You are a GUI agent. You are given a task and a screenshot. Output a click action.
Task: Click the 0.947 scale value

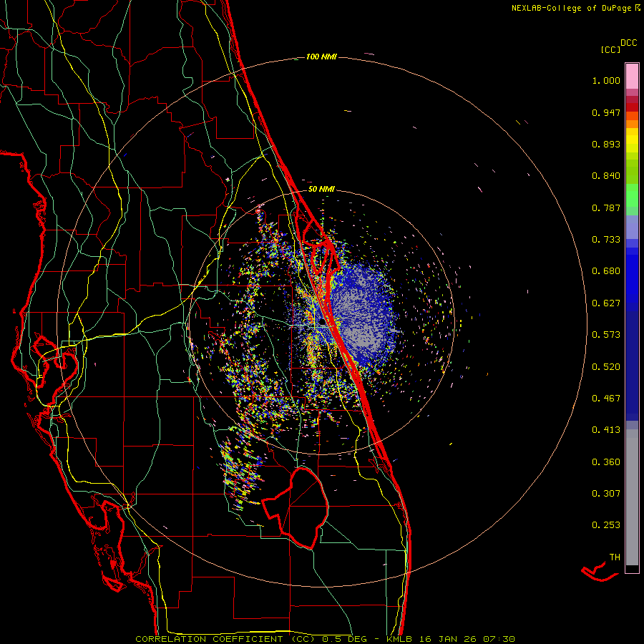(606, 112)
